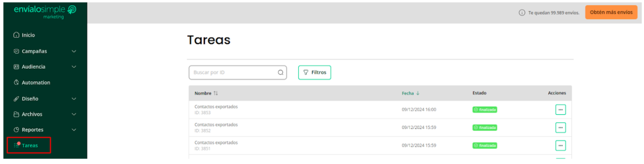
Task: Click the sort arrows next to Nombre
Action: 216,93
